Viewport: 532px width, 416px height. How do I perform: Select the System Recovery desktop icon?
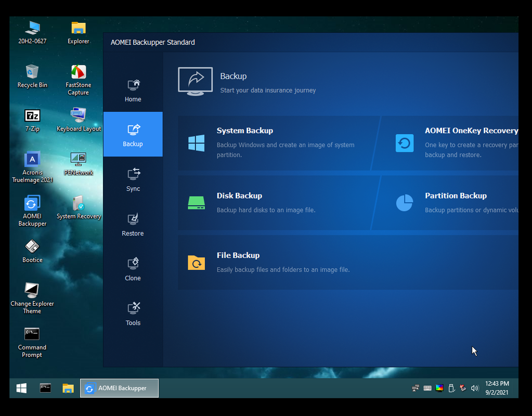[79, 207]
